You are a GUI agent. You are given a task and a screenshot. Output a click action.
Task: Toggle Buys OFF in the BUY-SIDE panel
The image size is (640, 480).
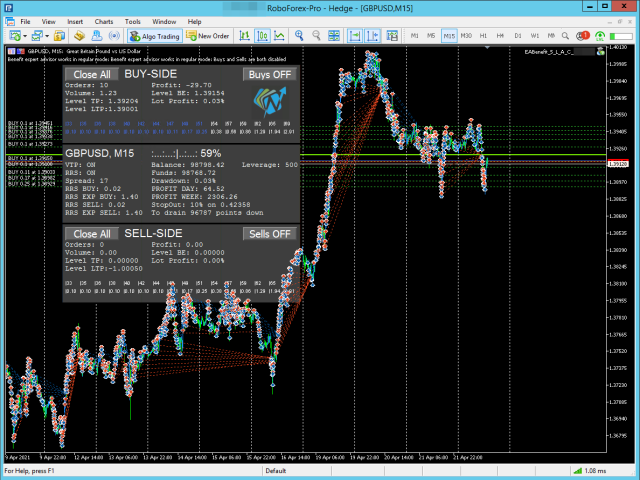270,74
